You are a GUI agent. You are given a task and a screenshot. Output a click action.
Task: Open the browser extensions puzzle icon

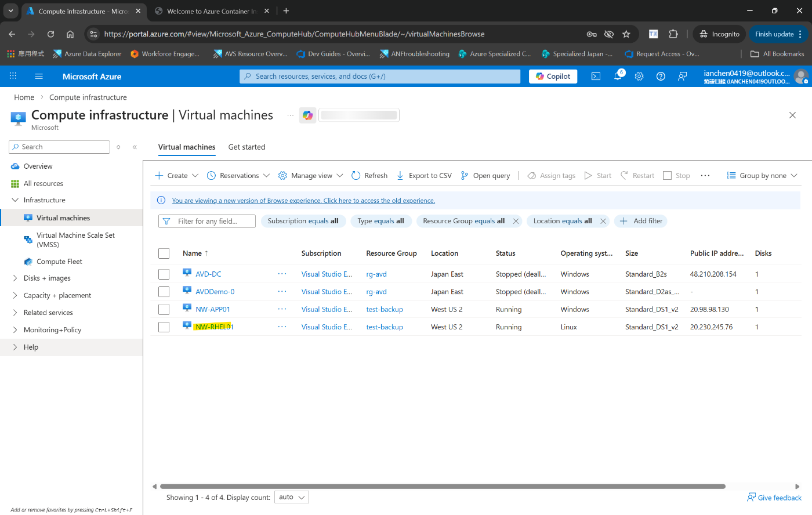673,34
